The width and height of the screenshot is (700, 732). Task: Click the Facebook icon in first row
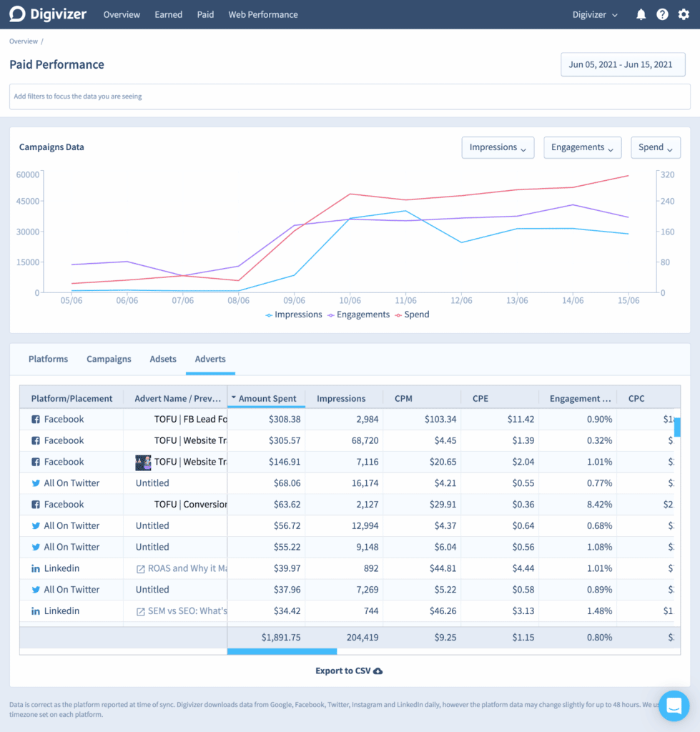pos(36,420)
